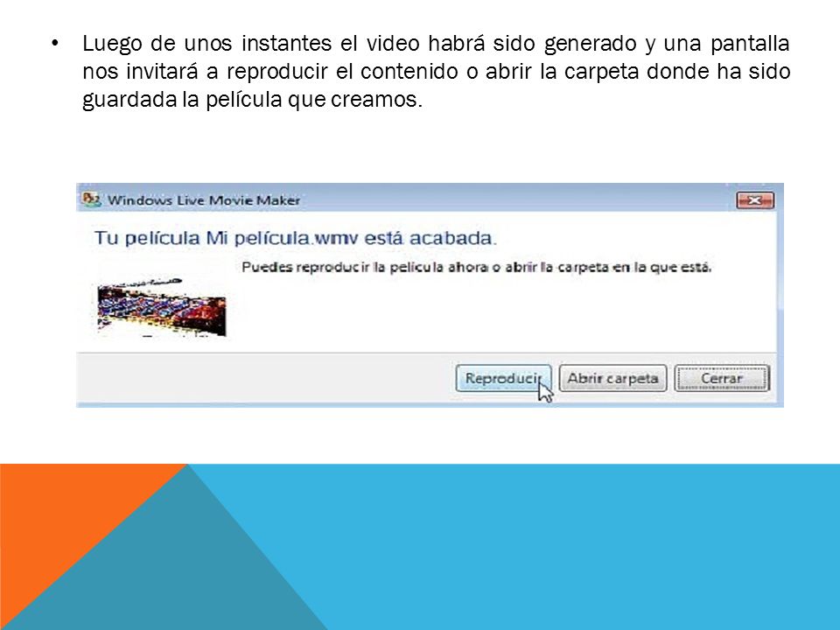840x630 pixels.
Task: Dismiss the dialog with Cerrar button
Action: coord(722,378)
